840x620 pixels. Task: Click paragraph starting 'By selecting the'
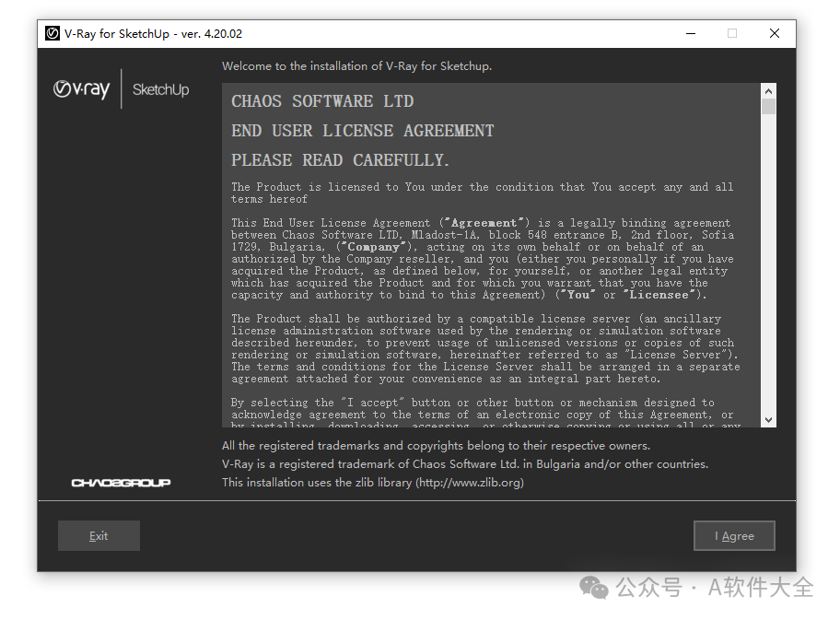(x=485, y=414)
